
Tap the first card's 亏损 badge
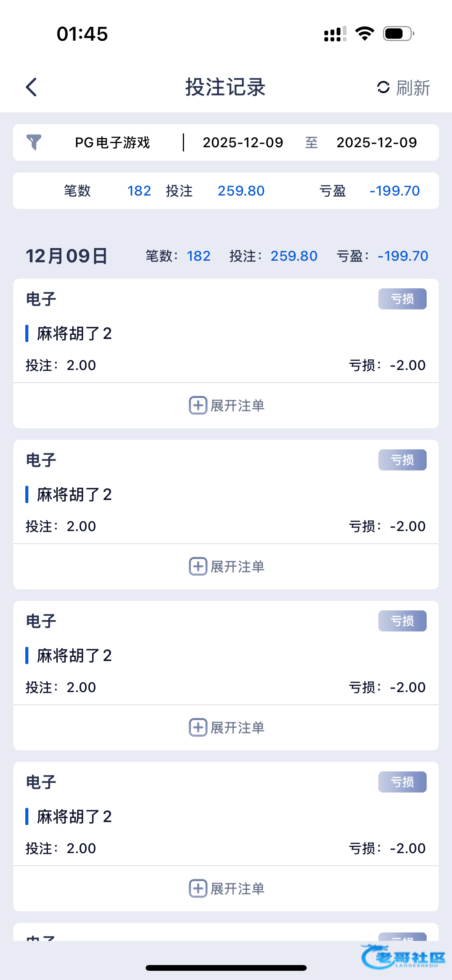click(402, 299)
